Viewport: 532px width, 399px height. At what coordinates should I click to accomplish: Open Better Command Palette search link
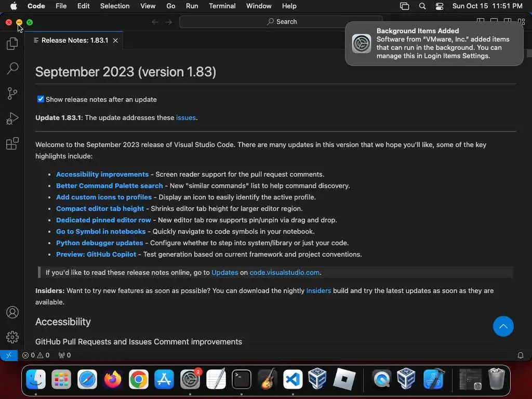click(x=109, y=186)
